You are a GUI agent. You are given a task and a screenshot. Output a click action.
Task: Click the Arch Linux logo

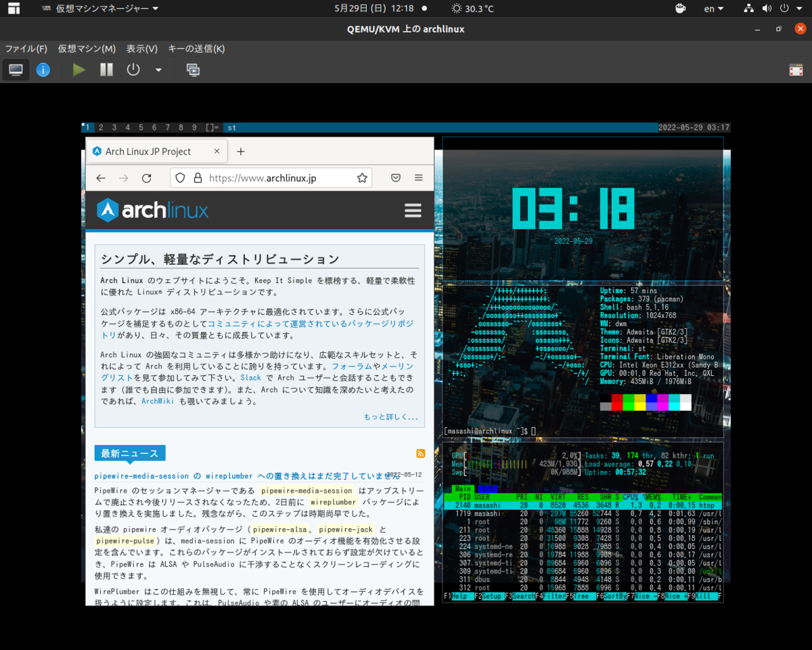[x=152, y=211]
